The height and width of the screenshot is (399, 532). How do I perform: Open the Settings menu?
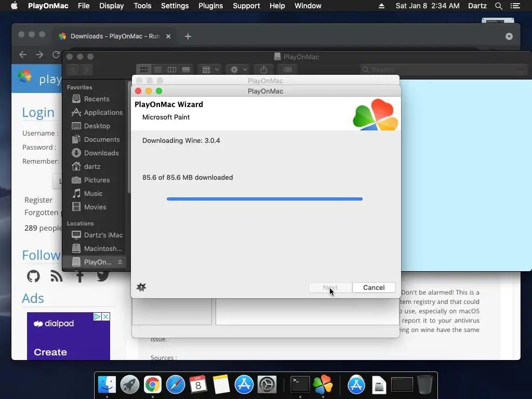[x=175, y=6]
